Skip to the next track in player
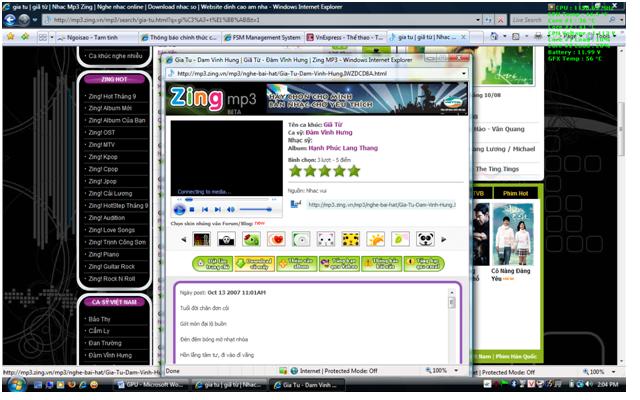 tap(218, 210)
